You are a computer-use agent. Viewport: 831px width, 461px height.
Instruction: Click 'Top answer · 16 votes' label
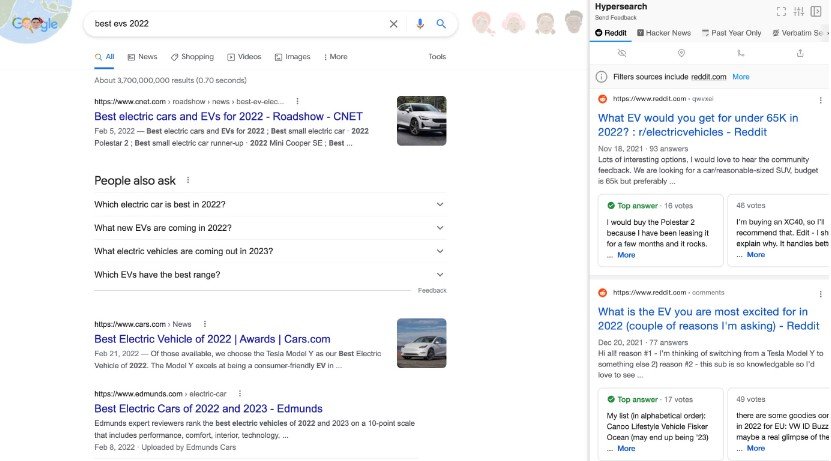pos(650,206)
